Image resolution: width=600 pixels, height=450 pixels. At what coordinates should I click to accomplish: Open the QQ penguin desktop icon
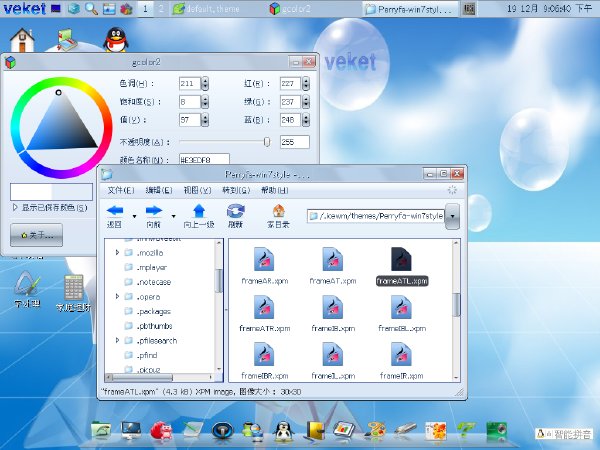tap(116, 40)
